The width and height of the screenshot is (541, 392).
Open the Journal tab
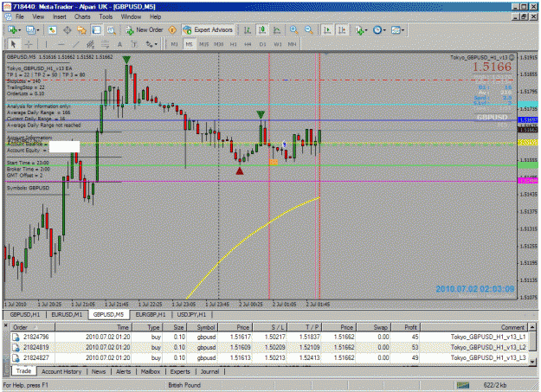(x=209, y=371)
